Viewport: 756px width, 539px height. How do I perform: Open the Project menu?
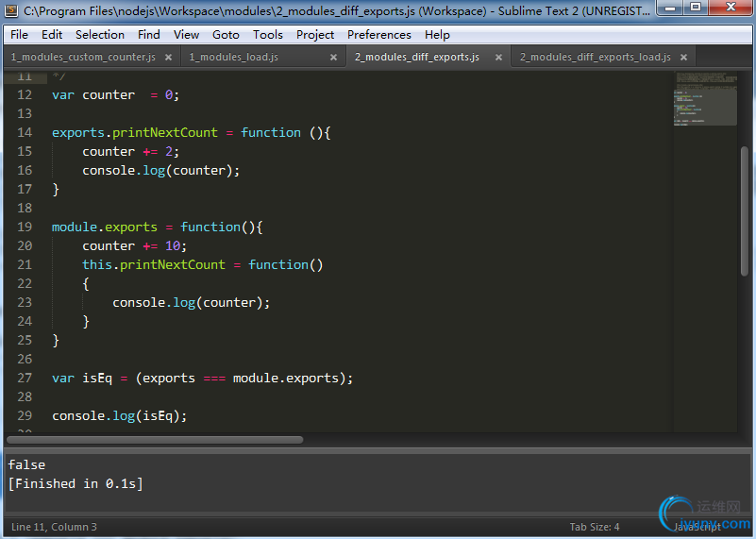coord(315,35)
